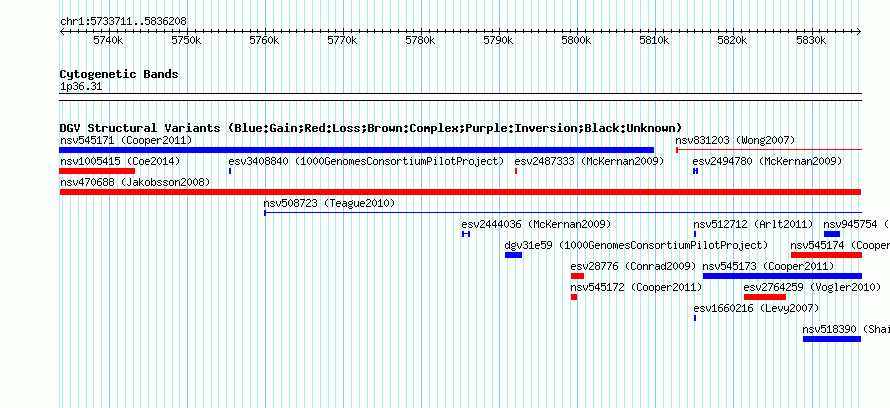
Task: Select the long red nsv470688 loss bar
Action: click(460, 192)
